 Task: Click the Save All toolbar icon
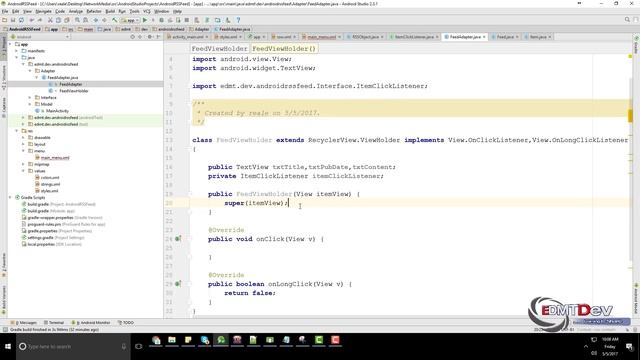point(13,20)
